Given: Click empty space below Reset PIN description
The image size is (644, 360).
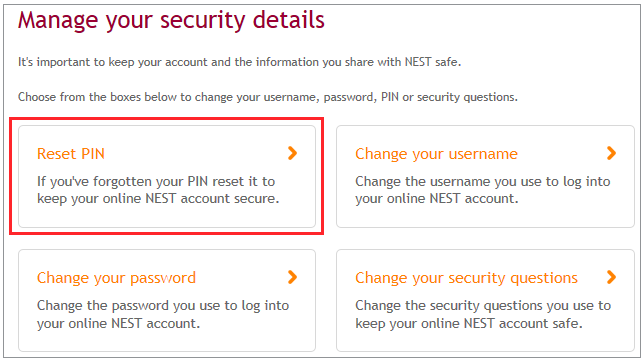Looking at the screenshot, I should [167, 216].
